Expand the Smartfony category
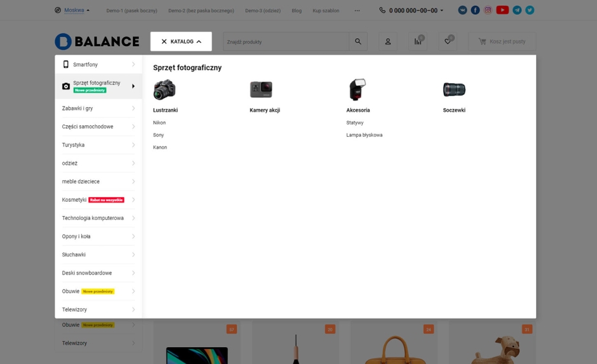Image resolution: width=597 pixels, height=364 pixels. 99,65
